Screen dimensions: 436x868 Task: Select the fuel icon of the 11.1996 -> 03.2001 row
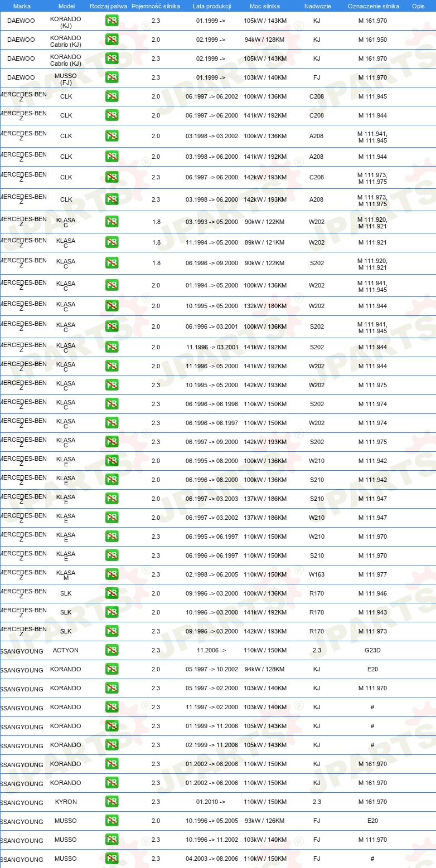pyautogui.click(x=112, y=347)
